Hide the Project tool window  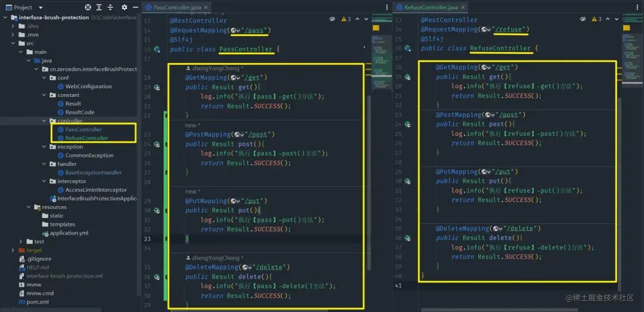pyautogui.click(x=135, y=7)
